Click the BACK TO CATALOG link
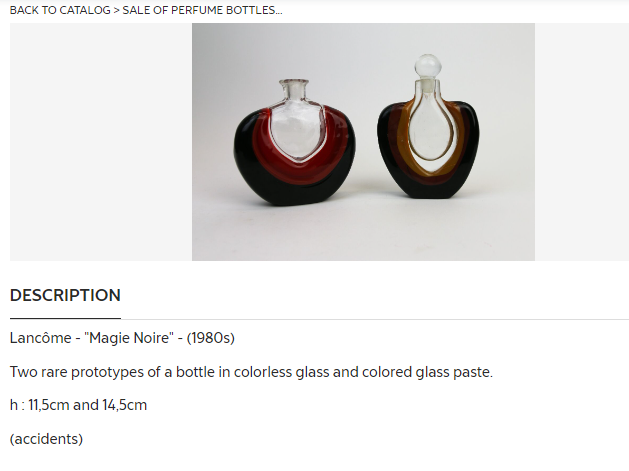 pos(59,10)
